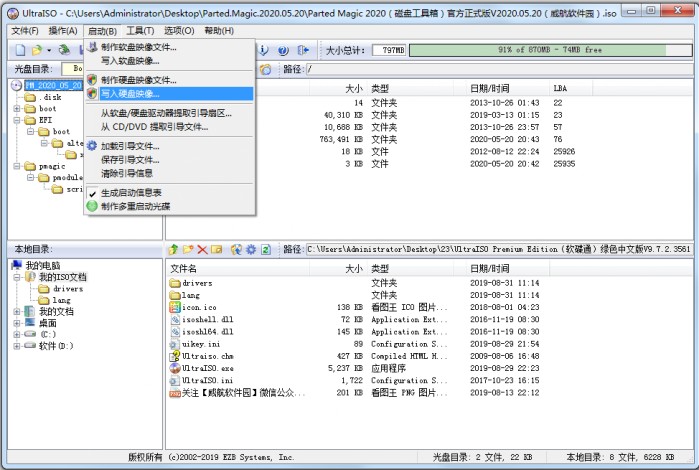Select the .disk folder in disc tree
Viewport: 699px width, 470px height.
[50, 97]
